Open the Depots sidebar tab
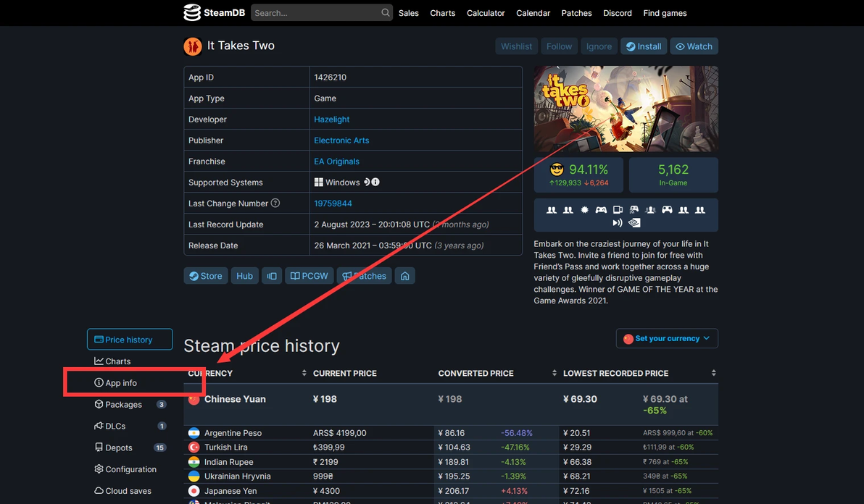 (130, 448)
